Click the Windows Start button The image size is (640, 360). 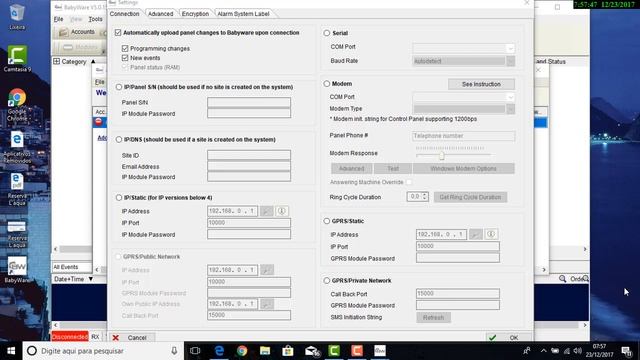click(x=11, y=351)
